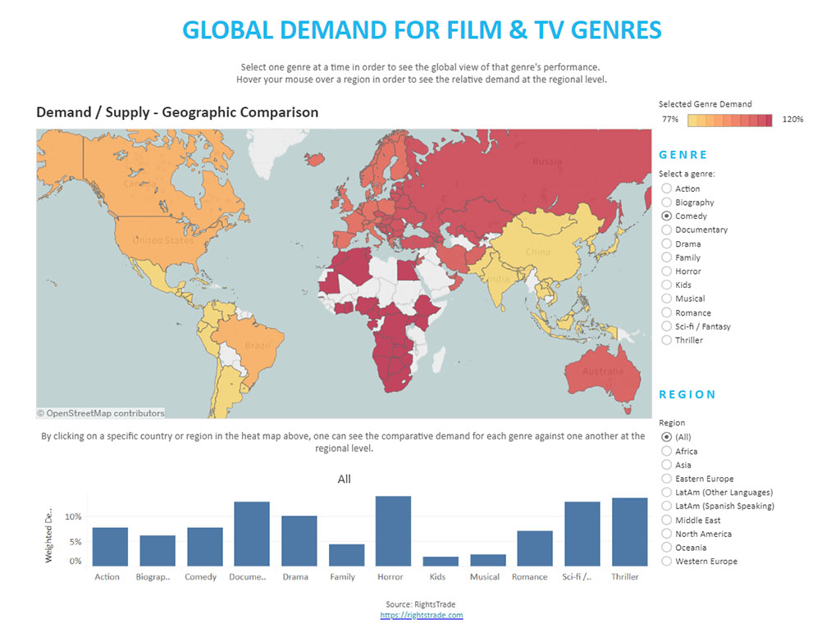Screen dimensions: 840x628
Task: Click the OpenStreetMap contributors attribution
Action: tap(100, 413)
